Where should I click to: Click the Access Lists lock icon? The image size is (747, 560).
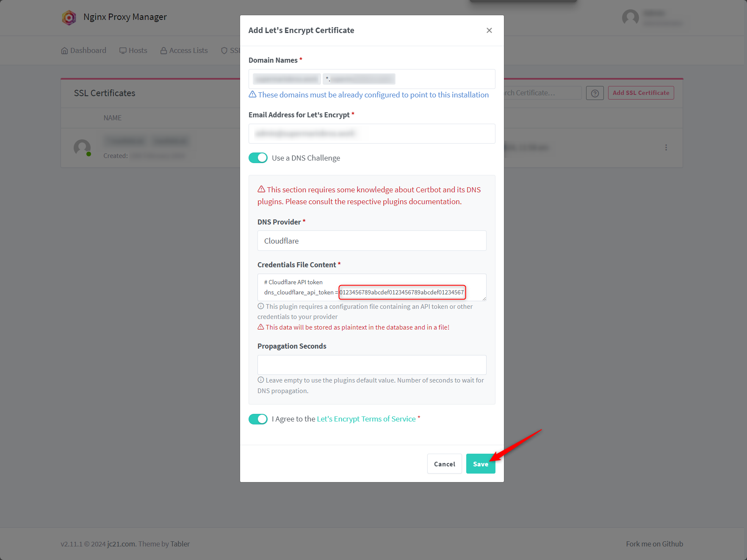(163, 51)
